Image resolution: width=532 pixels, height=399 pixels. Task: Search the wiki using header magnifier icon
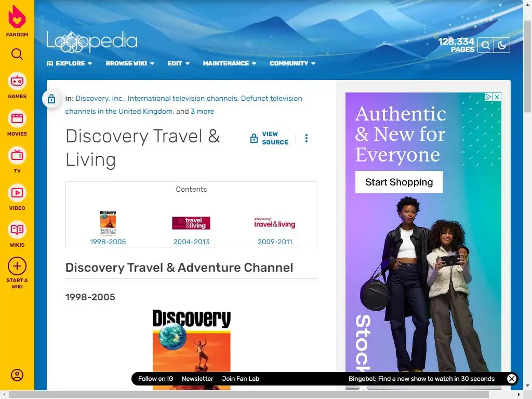coord(486,45)
